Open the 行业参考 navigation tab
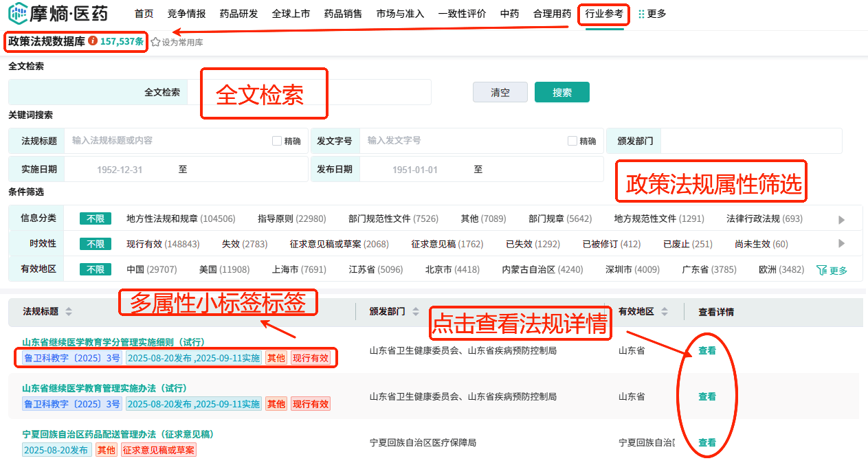Image resolution: width=868 pixels, height=463 pixels. tap(603, 14)
